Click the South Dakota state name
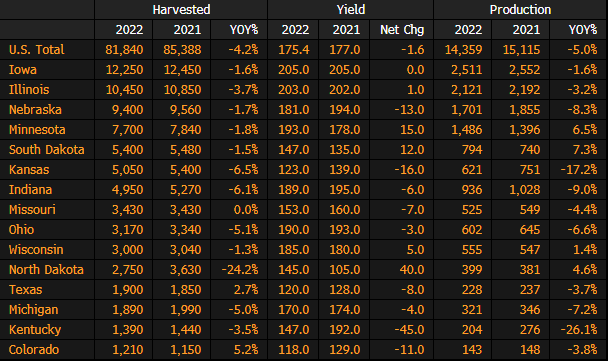 click(47, 150)
